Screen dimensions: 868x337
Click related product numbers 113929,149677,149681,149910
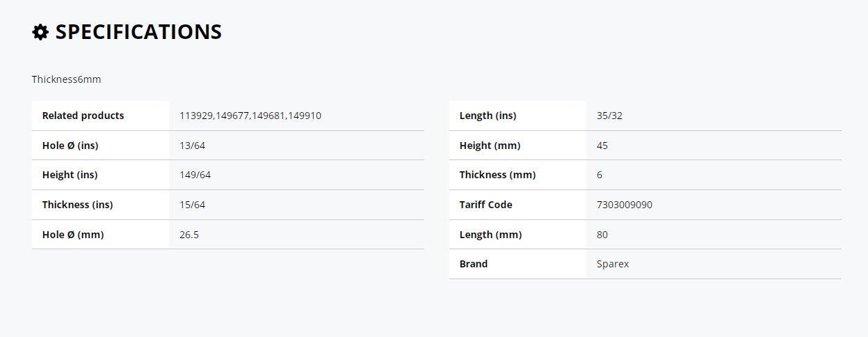(x=250, y=116)
